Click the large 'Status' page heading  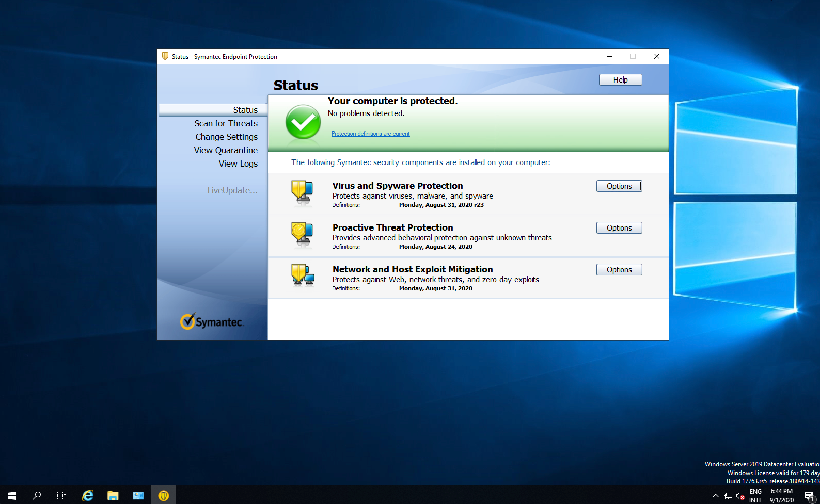[296, 85]
